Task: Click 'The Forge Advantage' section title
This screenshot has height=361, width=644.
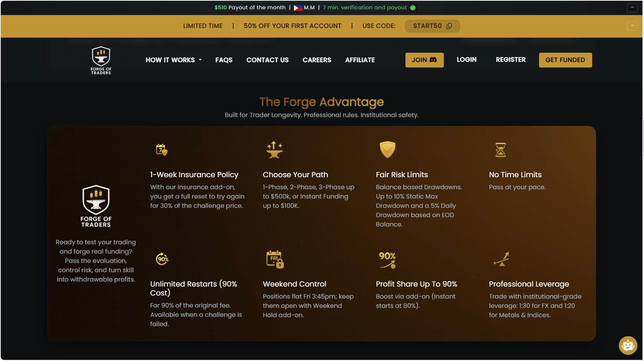Action: tap(321, 102)
